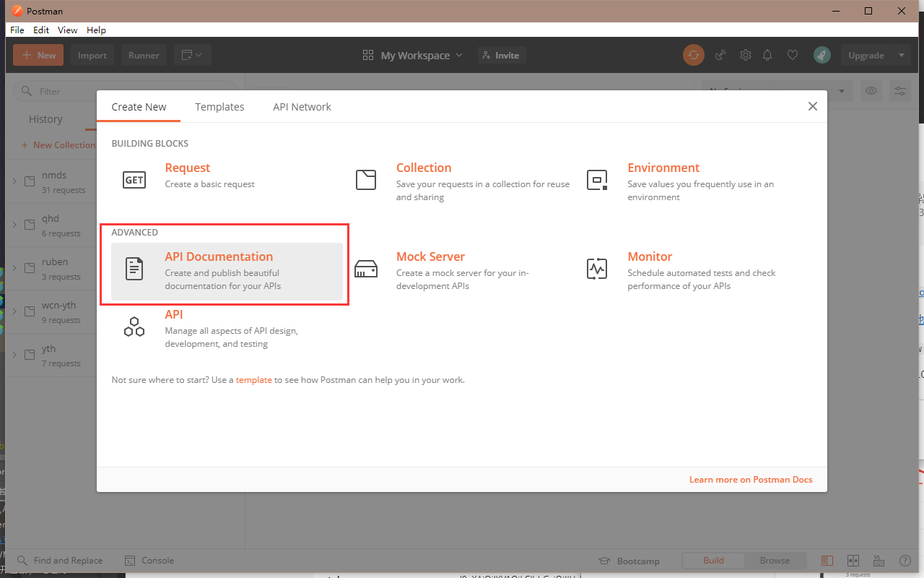This screenshot has height=578, width=924.
Task: Open Learn more on Postman Docs link
Action: point(751,479)
